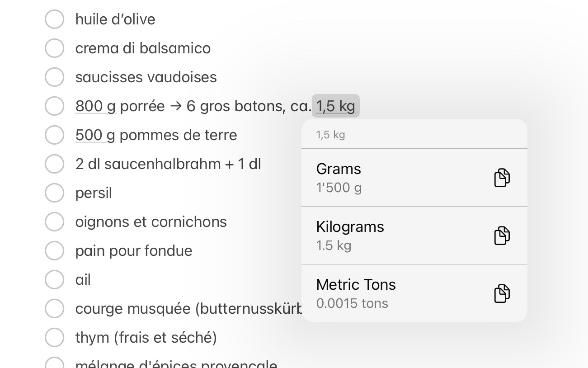588x368 pixels.
Task: Copy the Grams conversion value
Action: pyautogui.click(x=502, y=178)
